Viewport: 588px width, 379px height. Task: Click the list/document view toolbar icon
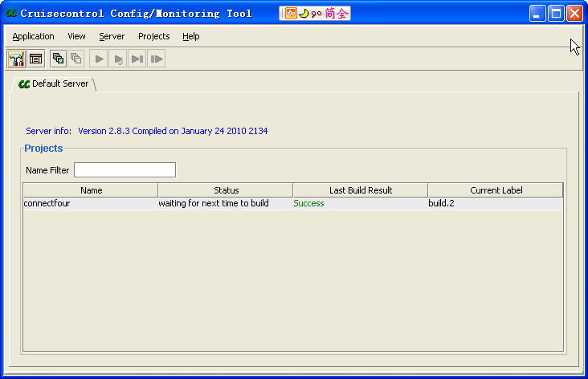[x=36, y=59]
